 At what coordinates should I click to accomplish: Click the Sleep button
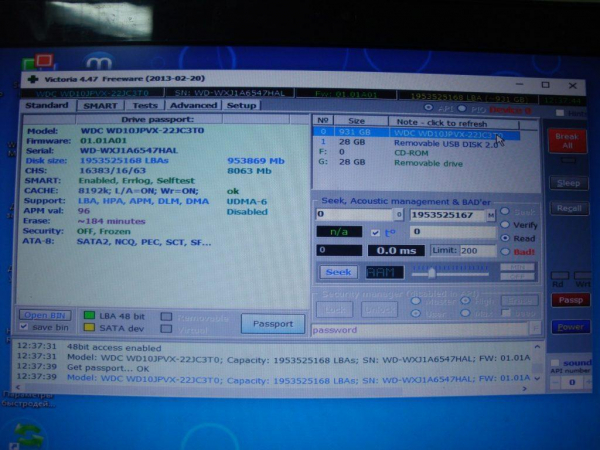[568, 183]
